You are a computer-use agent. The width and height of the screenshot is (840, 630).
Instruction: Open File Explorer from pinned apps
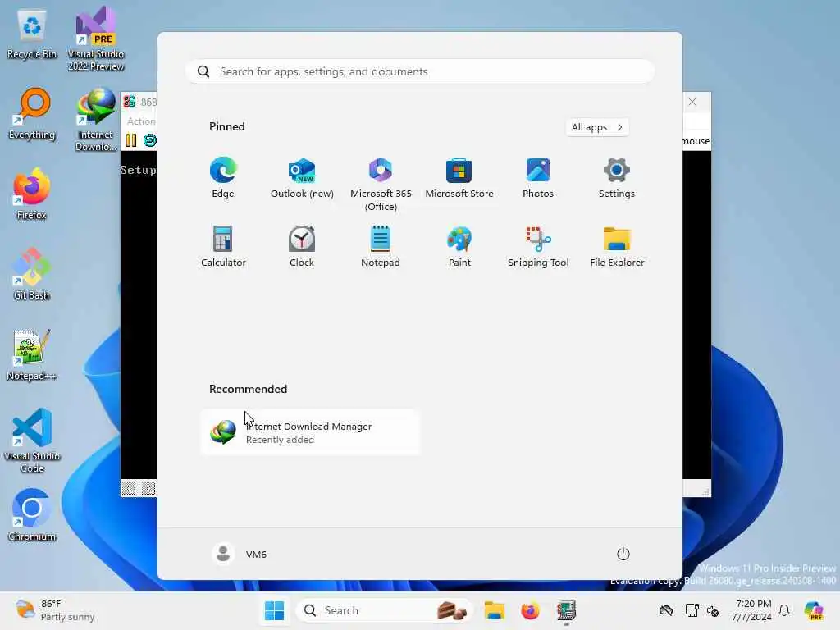617,246
